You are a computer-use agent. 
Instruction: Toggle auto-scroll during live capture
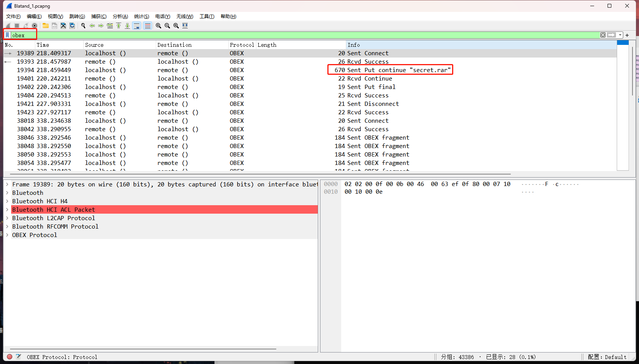(137, 26)
